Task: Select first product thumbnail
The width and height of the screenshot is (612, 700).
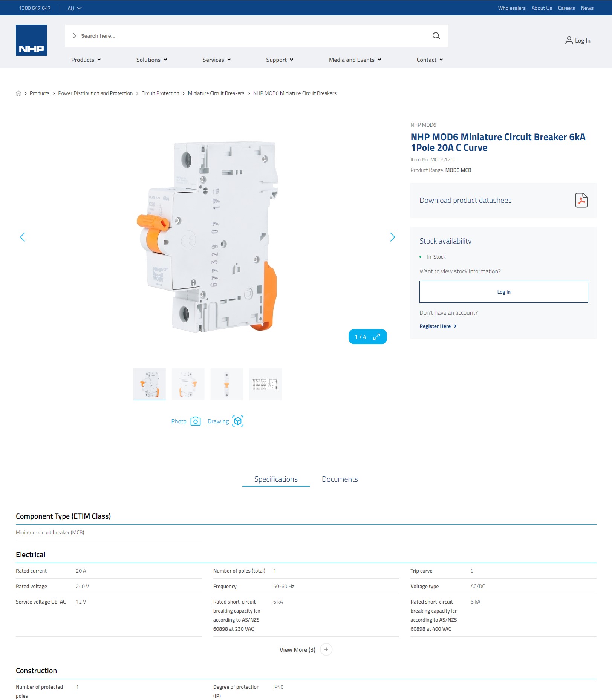Action: coord(149,384)
